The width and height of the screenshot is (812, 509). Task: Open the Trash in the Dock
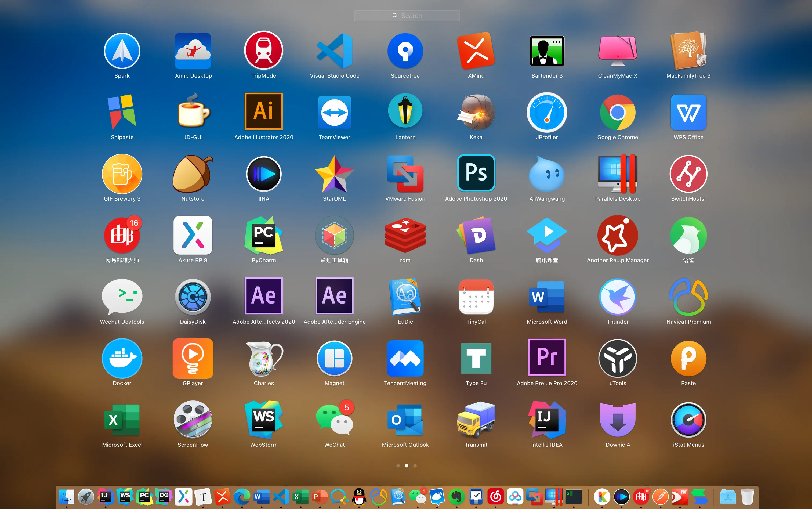point(747,496)
